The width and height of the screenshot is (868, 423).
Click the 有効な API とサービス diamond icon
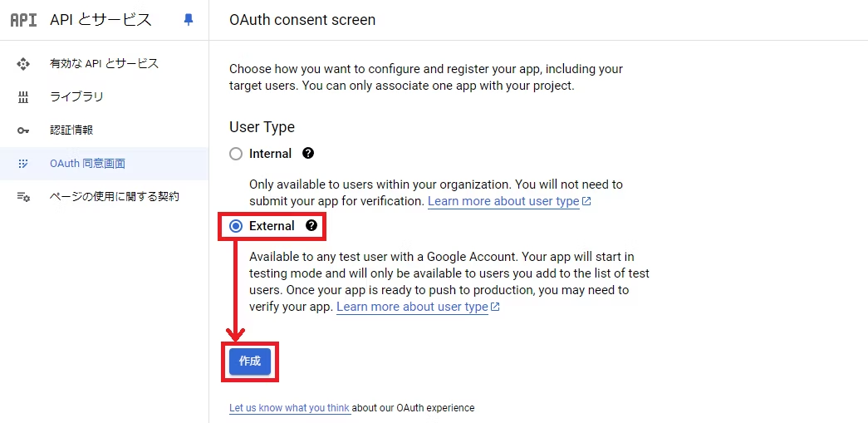pos(22,64)
